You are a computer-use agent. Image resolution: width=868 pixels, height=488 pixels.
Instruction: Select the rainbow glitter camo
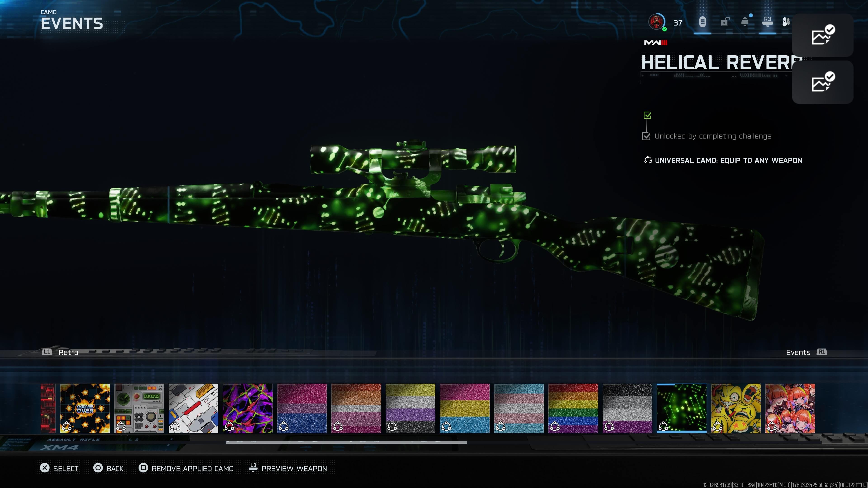[x=573, y=408]
